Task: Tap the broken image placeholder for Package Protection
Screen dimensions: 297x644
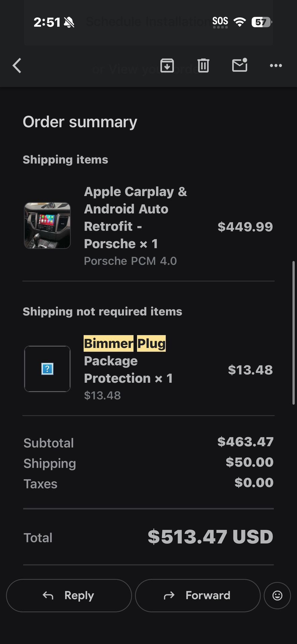Action: click(47, 369)
